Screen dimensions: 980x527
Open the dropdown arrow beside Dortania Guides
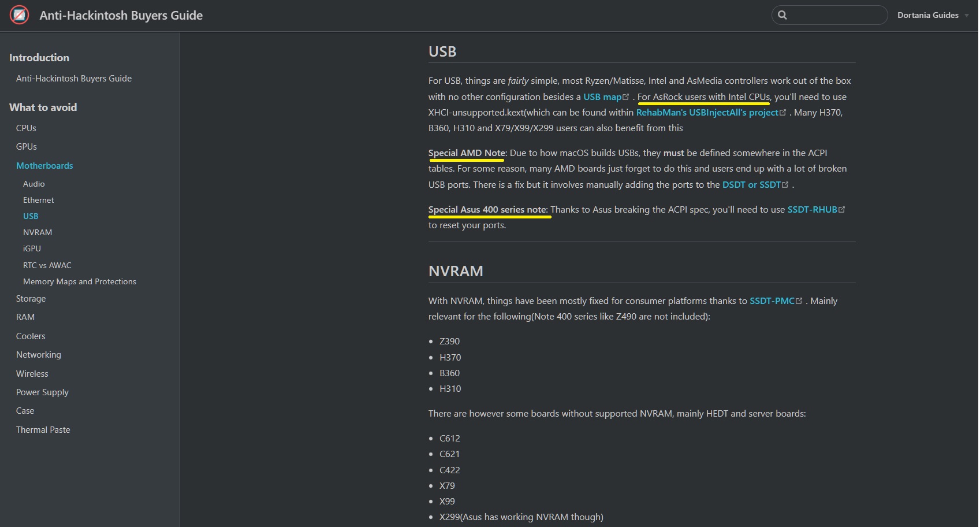[x=967, y=16]
